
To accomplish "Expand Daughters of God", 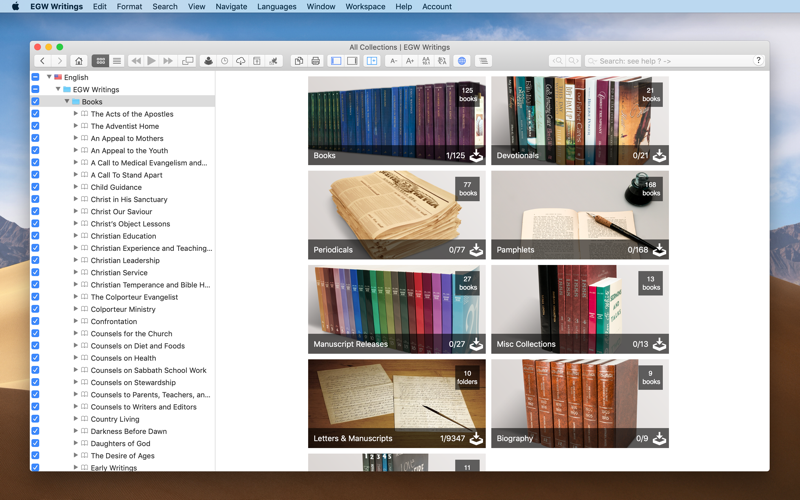I will [76, 443].
